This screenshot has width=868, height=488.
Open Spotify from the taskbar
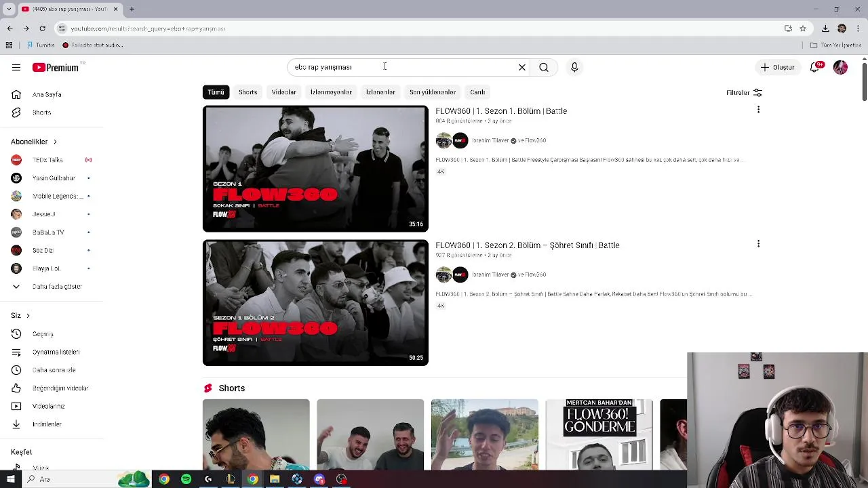pyautogui.click(x=186, y=479)
